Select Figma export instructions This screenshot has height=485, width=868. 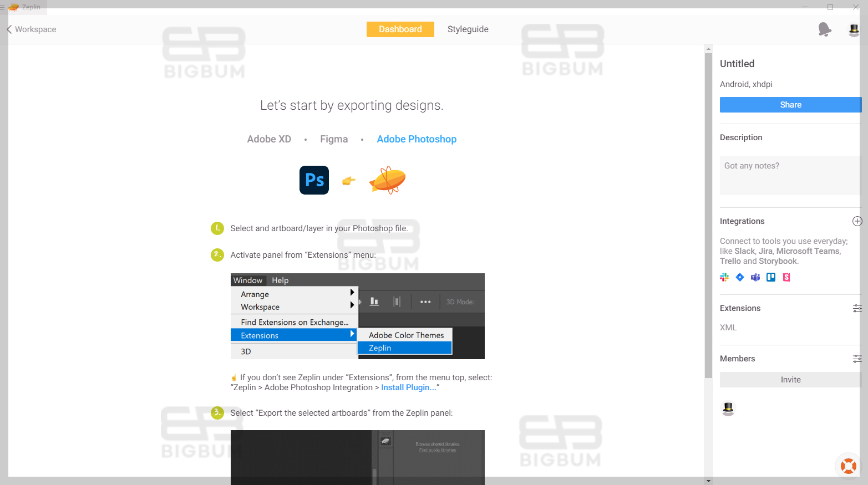click(334, 139)
